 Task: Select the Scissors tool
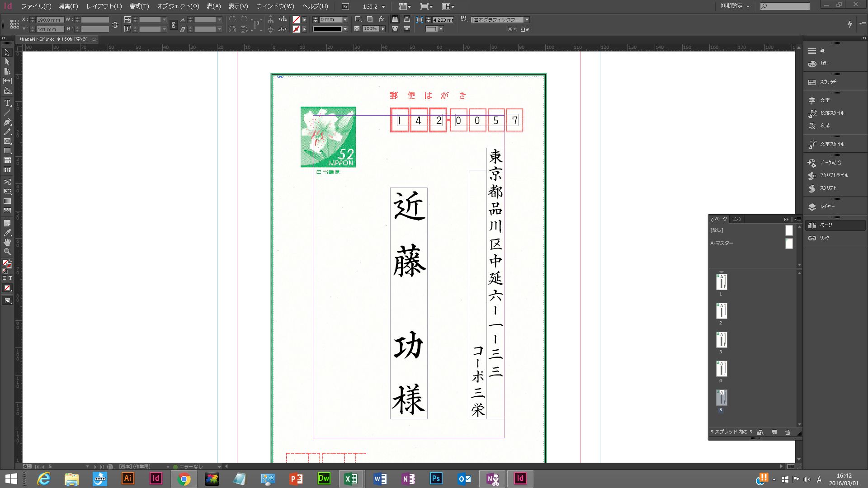(x=7, y=182)
